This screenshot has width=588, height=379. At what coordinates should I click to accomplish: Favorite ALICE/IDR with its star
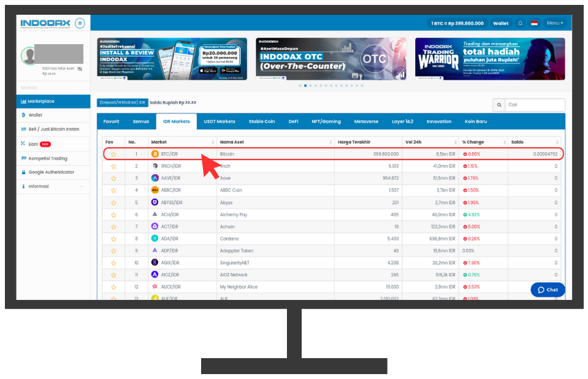click(113, 286)
